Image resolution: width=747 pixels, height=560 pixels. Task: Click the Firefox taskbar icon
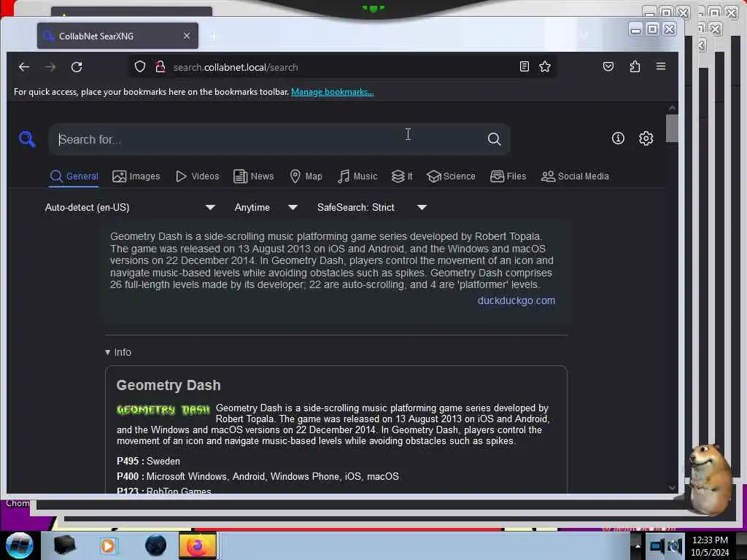coord(197,545)
